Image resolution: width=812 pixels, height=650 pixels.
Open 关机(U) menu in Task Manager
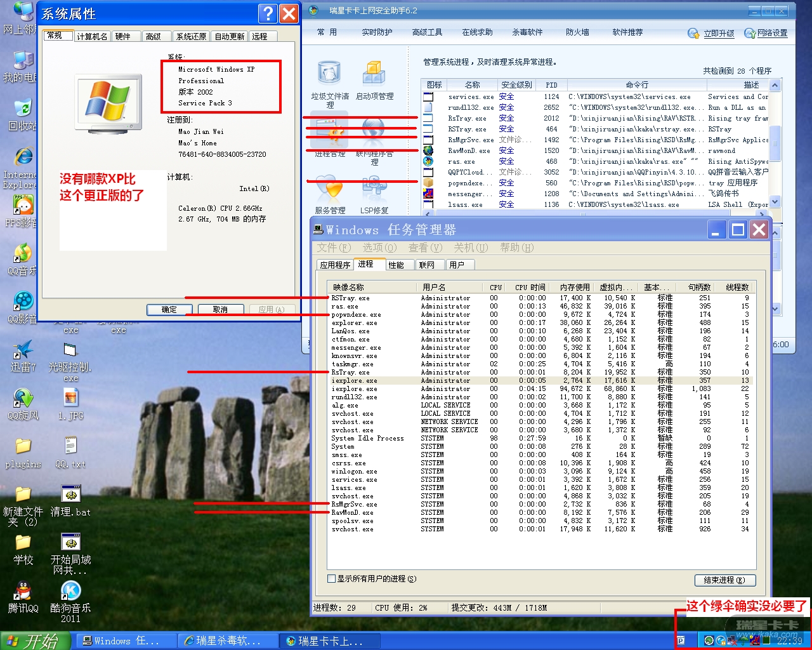471,248
